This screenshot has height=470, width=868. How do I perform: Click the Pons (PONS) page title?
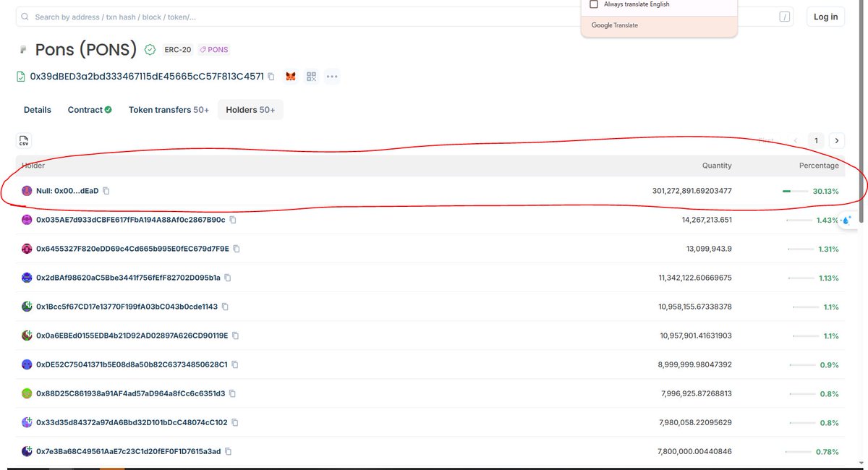click(86, 50)
